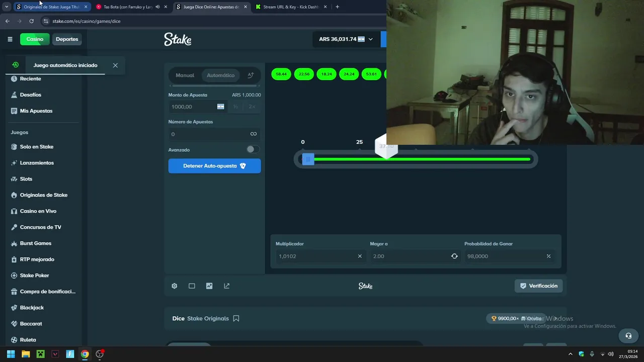This screenshot has width=644, height=362.
Task: Open Concursos de TV
Action: pos(40,227)
